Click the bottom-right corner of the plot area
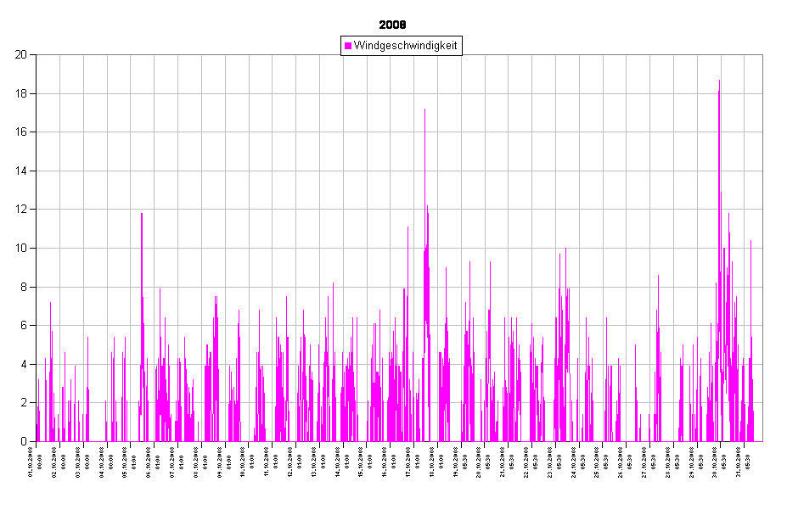Viewport: 787px width, 532px height. (762, 440)
